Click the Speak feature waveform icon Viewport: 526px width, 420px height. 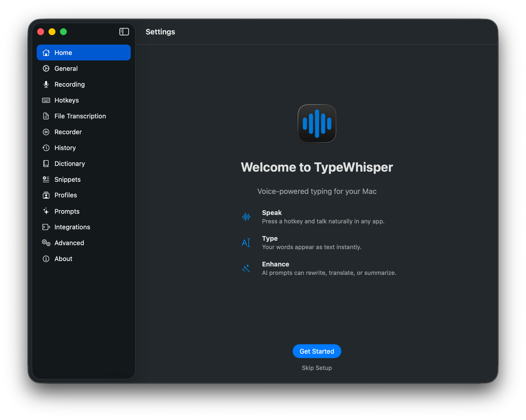(246, 216)
